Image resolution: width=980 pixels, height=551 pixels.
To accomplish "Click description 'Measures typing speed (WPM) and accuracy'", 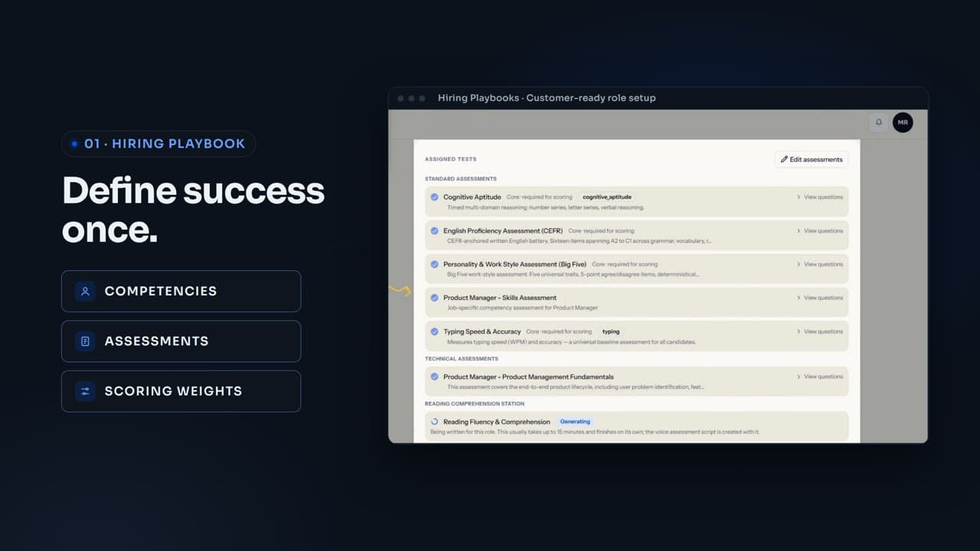I will 572,342.
